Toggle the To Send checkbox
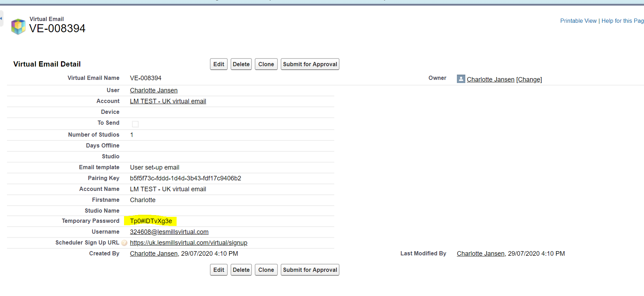Screen dimensions: 644x296 [135, 124]
